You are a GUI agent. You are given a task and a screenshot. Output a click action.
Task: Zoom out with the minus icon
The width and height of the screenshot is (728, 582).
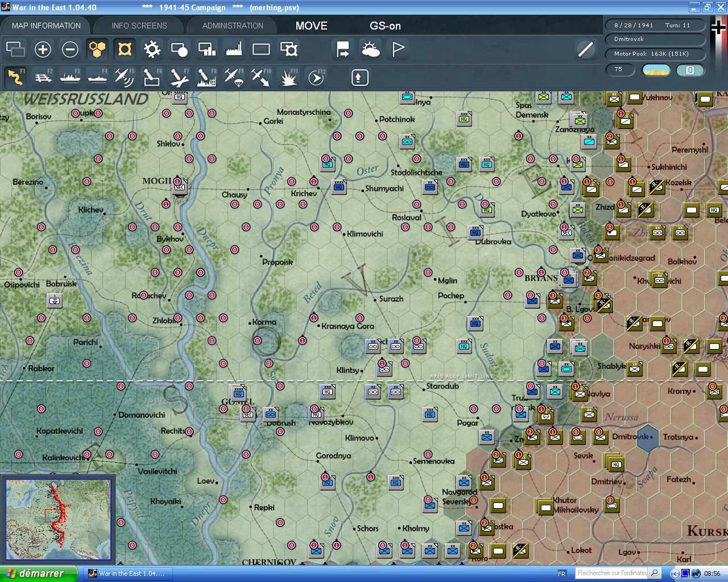(x=70, y=49)
